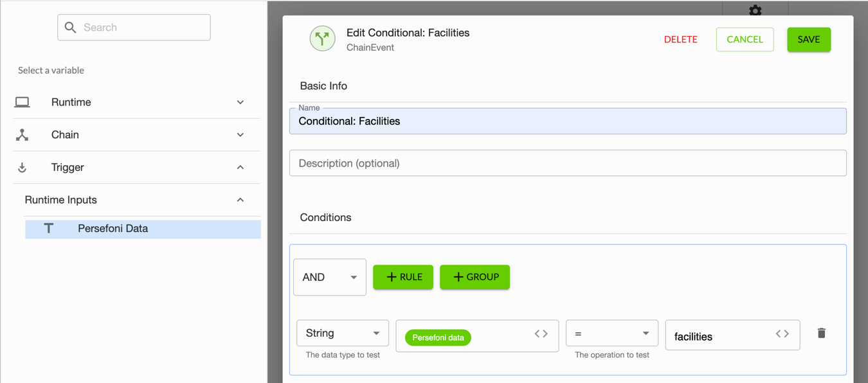Screen dimensions: 868x383
Task: Add a condition GROUP
Action: point(475,277)
